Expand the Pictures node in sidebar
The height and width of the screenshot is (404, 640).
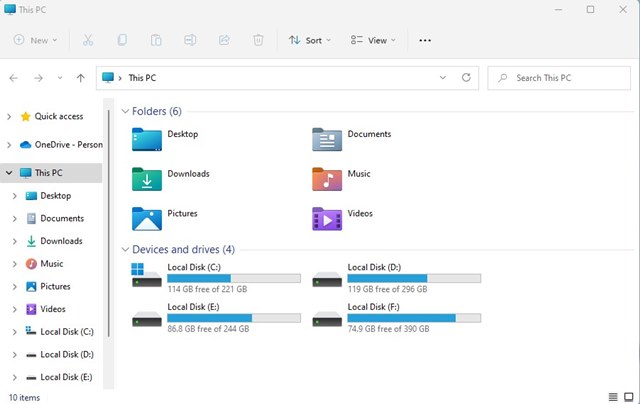click(15, 286)
